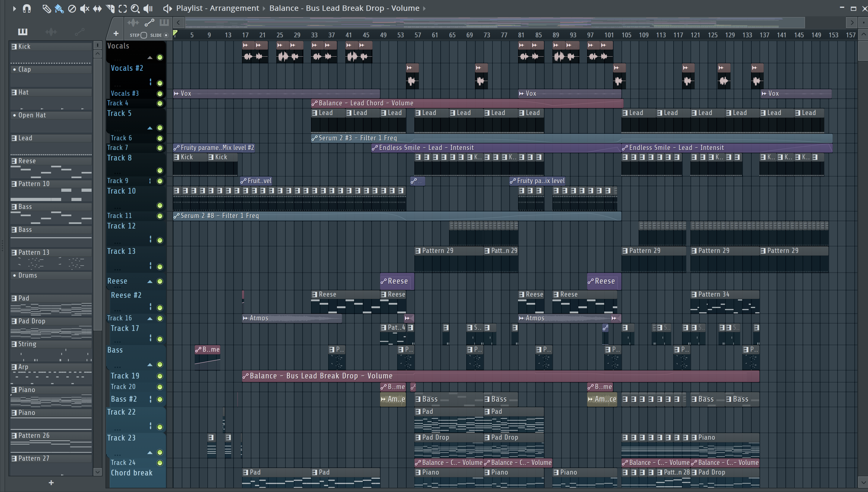
Task: Mute the Vocals track green LED
Action: [x=160, y=58]
